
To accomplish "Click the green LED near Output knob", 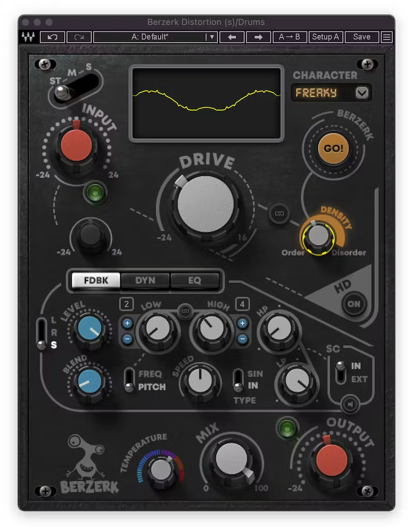I will [x=287, y=427].
